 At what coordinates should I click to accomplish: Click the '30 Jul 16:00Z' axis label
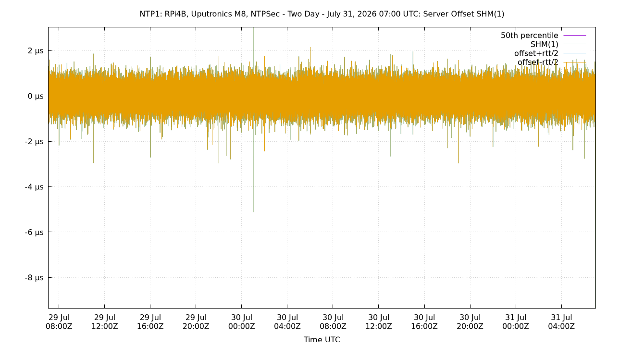click(424, 321)
